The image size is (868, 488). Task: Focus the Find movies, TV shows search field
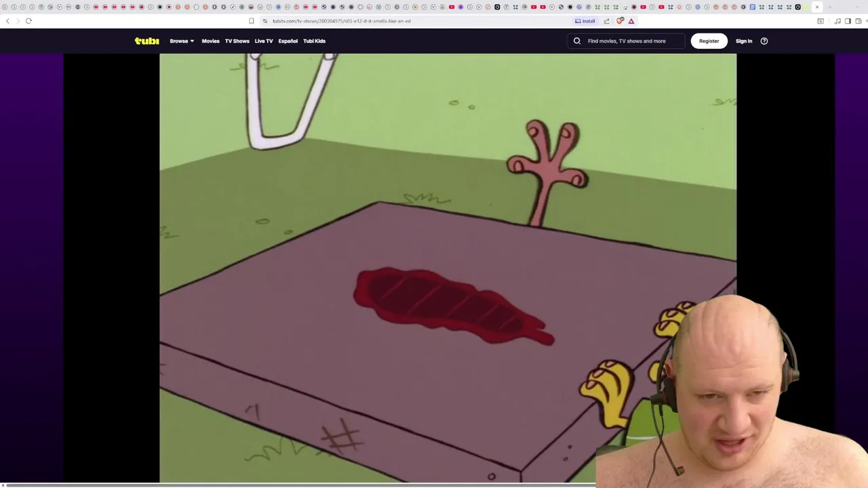point(627,41)
